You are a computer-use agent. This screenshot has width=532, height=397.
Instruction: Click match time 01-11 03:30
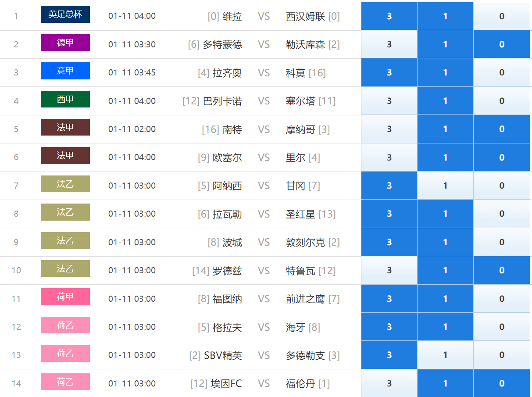[x=132, y=44]
